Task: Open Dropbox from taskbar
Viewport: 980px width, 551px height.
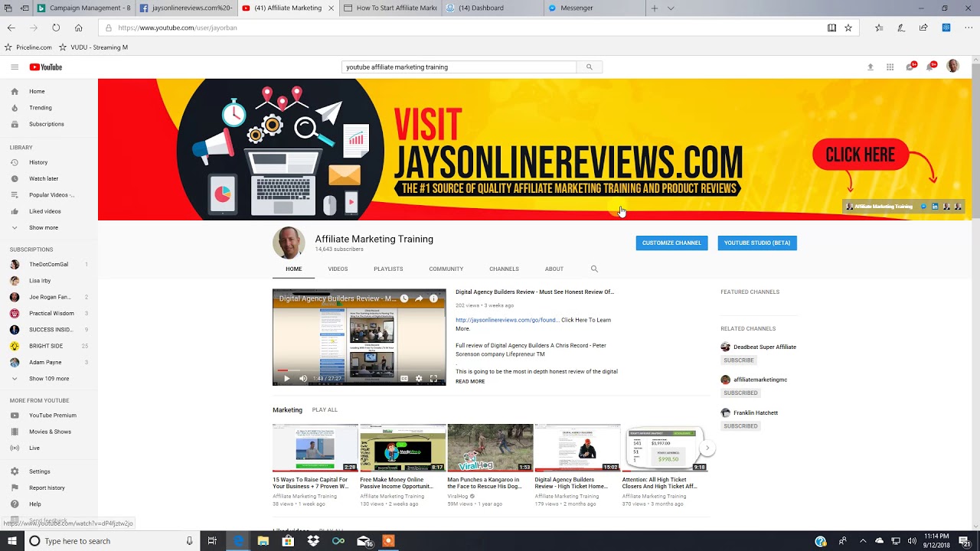Action: coord(313,541)
